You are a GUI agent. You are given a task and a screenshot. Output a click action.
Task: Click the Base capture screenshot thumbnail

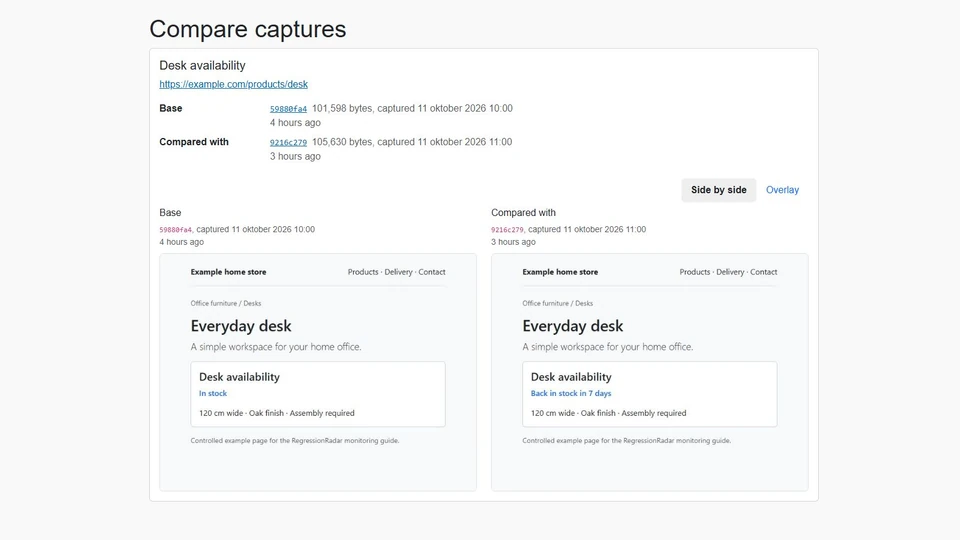coord(318,372)
